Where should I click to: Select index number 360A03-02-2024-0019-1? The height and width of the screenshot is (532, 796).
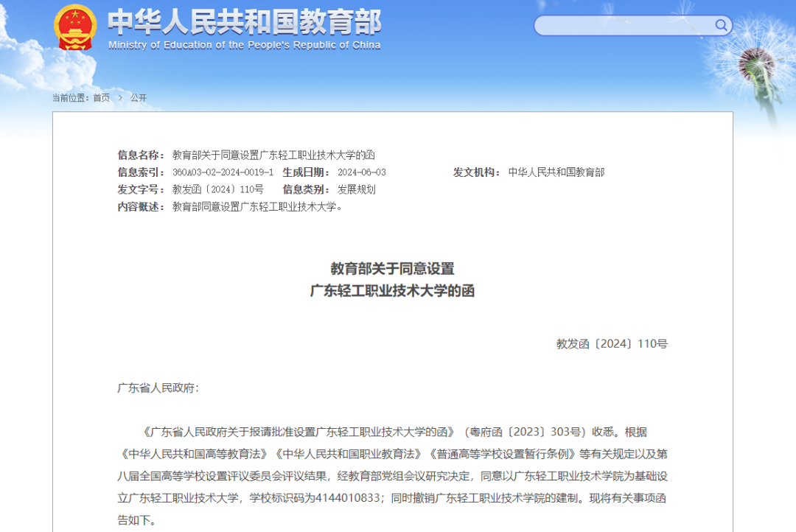pos(223,172)
